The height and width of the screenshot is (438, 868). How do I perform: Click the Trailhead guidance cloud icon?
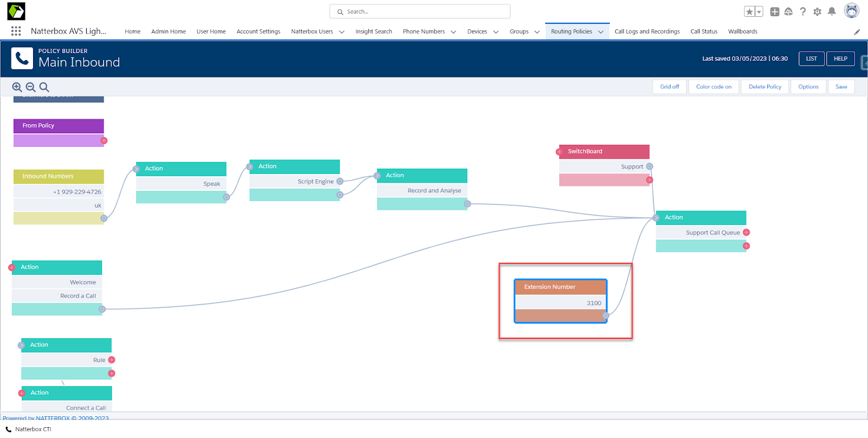point(789,11)
